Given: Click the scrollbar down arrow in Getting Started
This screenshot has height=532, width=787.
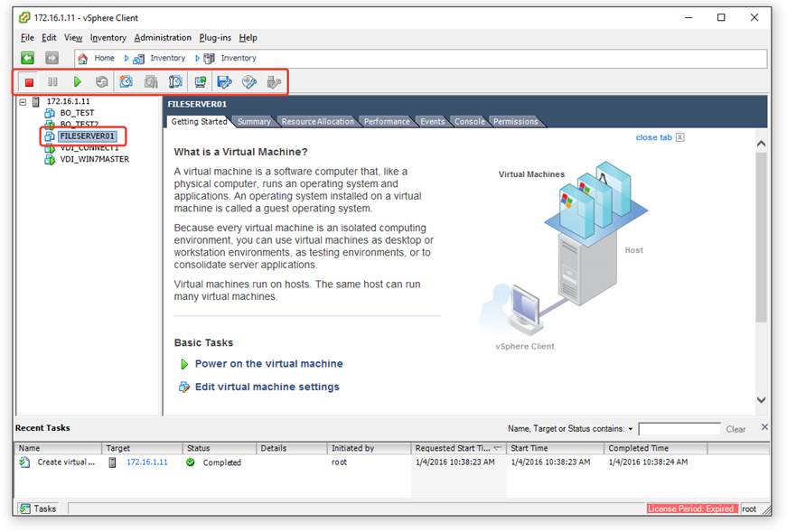Looking at the screenshot, I should point(761,400).
